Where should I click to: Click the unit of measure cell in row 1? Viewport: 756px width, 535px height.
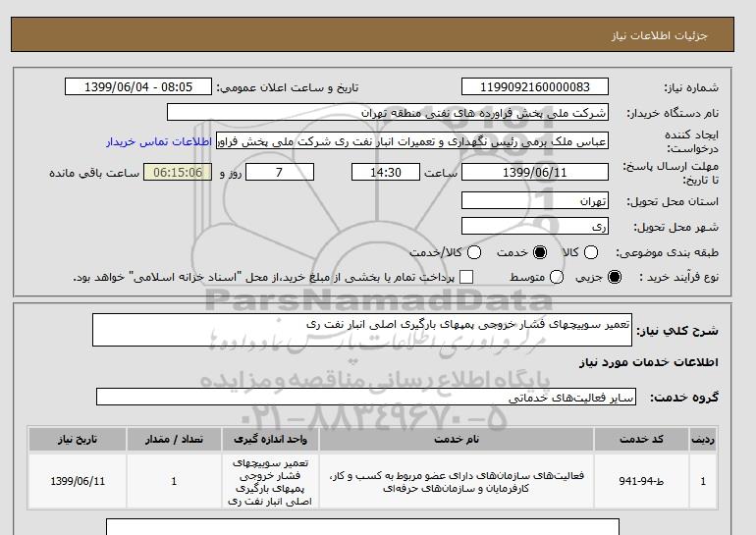pyautogui.click(x=270, y=481)
